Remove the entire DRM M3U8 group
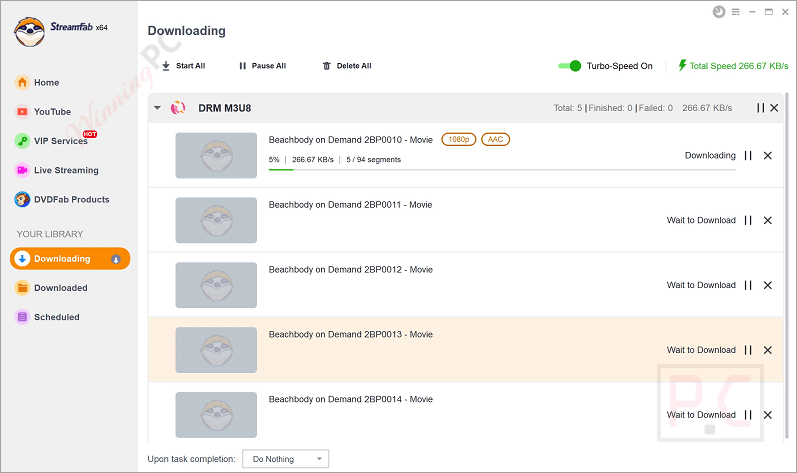Viewport: 797px width, 473px height. (x=774, y=108)
